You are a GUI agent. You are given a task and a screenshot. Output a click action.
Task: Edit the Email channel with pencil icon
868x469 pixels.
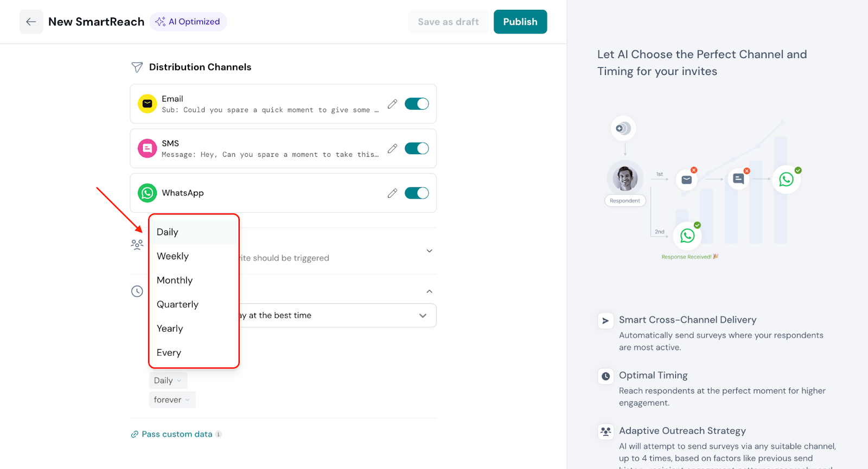(x=392, y=104)
